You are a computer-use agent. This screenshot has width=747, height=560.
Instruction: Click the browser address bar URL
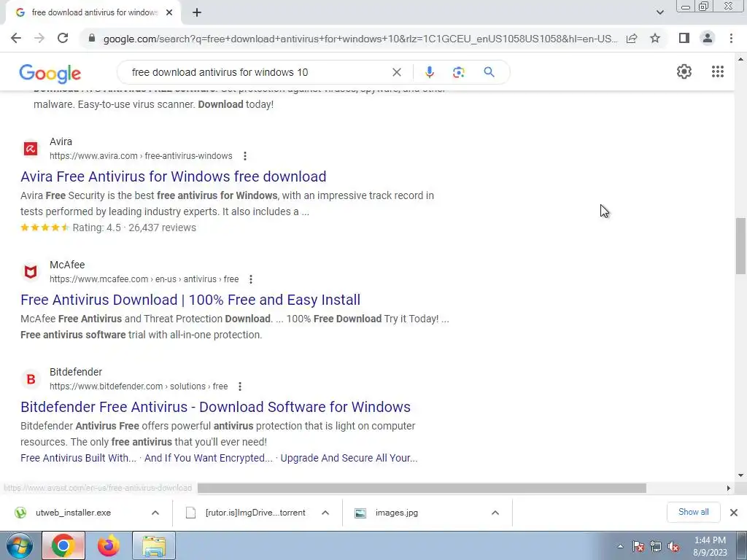(360, 39)
